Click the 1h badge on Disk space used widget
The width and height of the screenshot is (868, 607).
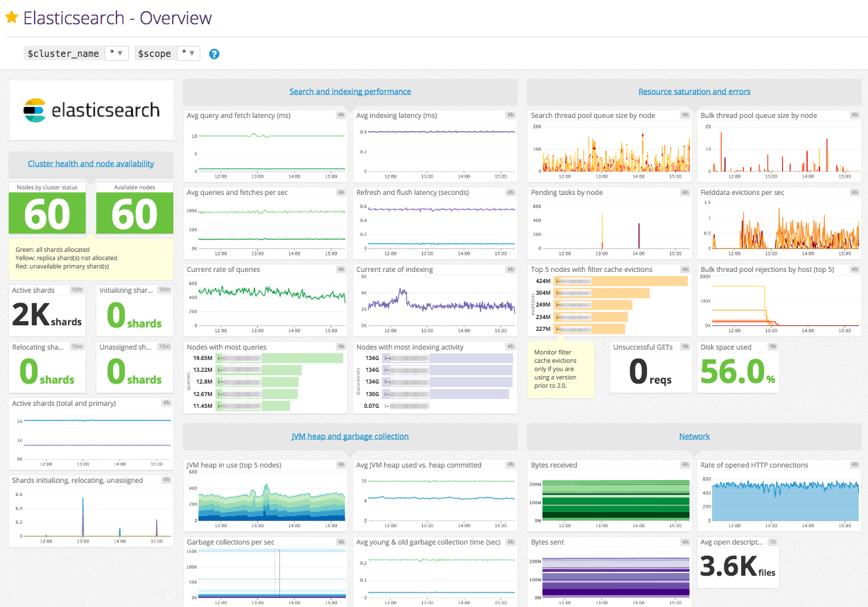[772, 347]
